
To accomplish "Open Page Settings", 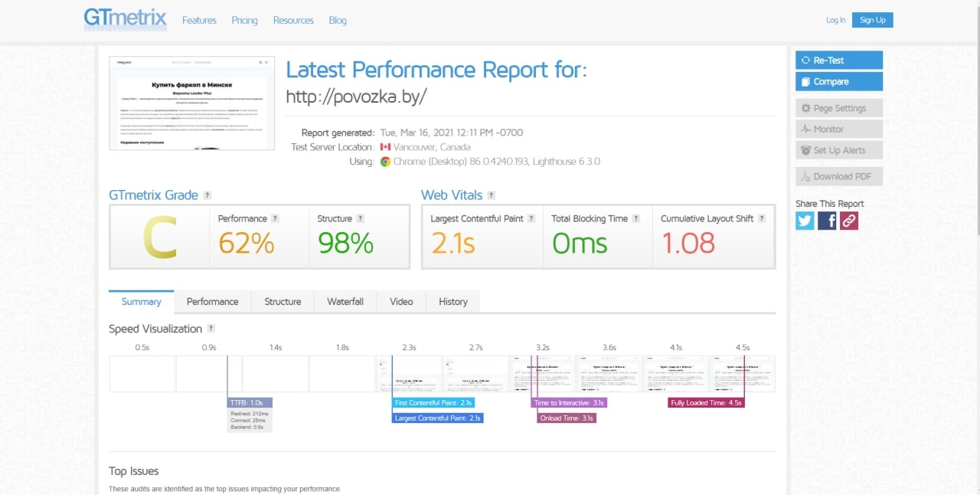I will pyautogui.click(x=839, y=108).
